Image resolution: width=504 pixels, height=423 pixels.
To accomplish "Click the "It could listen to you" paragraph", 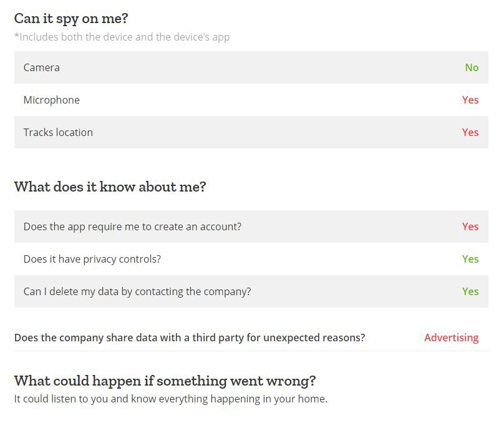I will [170, 399].
